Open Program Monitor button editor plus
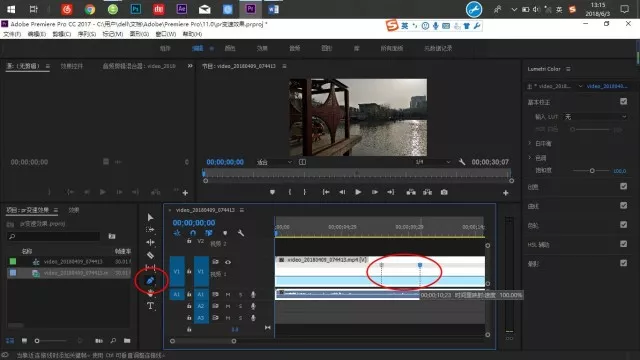Viewport: 640px width, 360px height. click(506, 193)
